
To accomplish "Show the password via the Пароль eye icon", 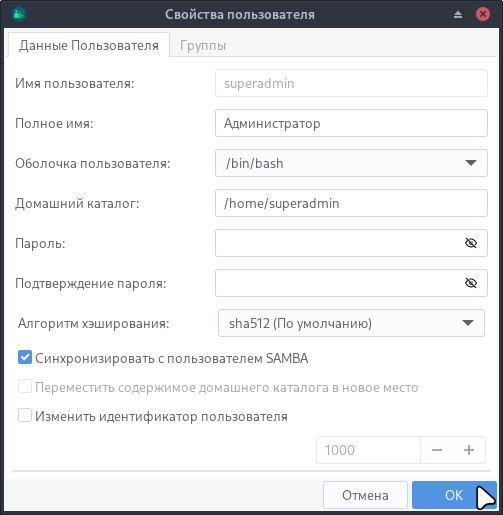I will (471, 243).
